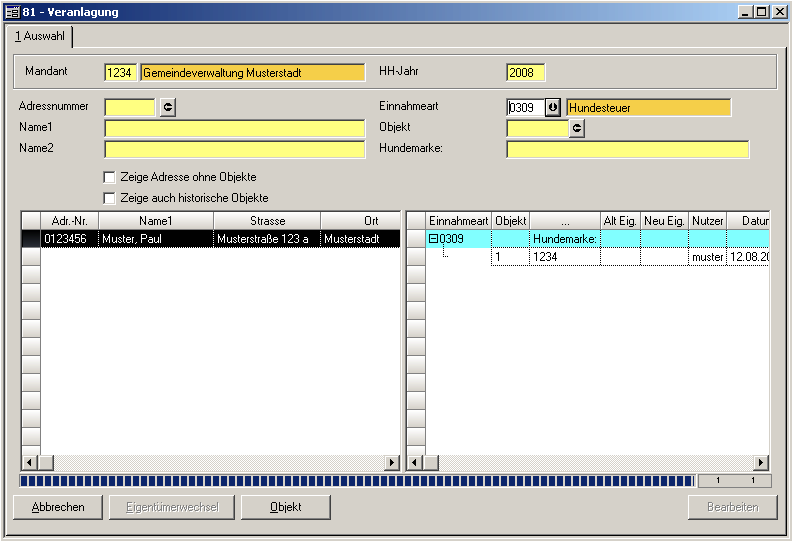
Task: Click the Einnahmeart column header
Action: pos(458,221)
